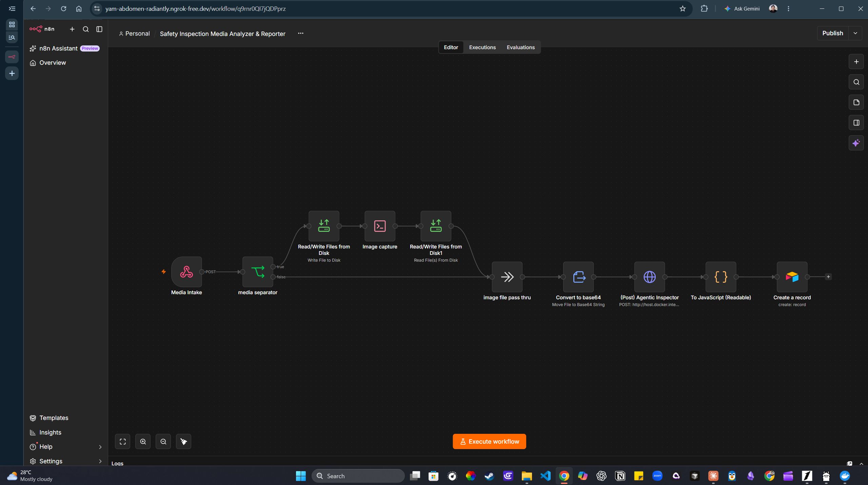Click the add node plus button on canvas

point(856,62)
